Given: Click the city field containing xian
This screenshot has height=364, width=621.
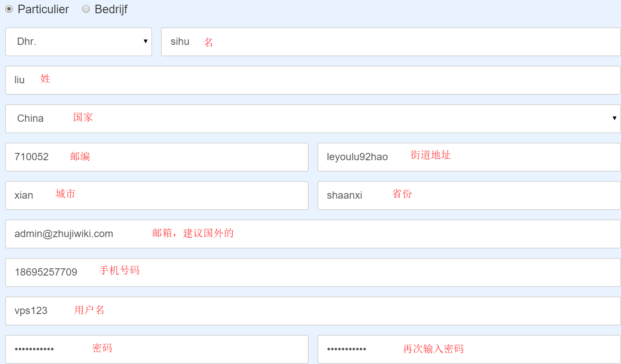Looking at the screenshot, I should click(x=157, y=196).
